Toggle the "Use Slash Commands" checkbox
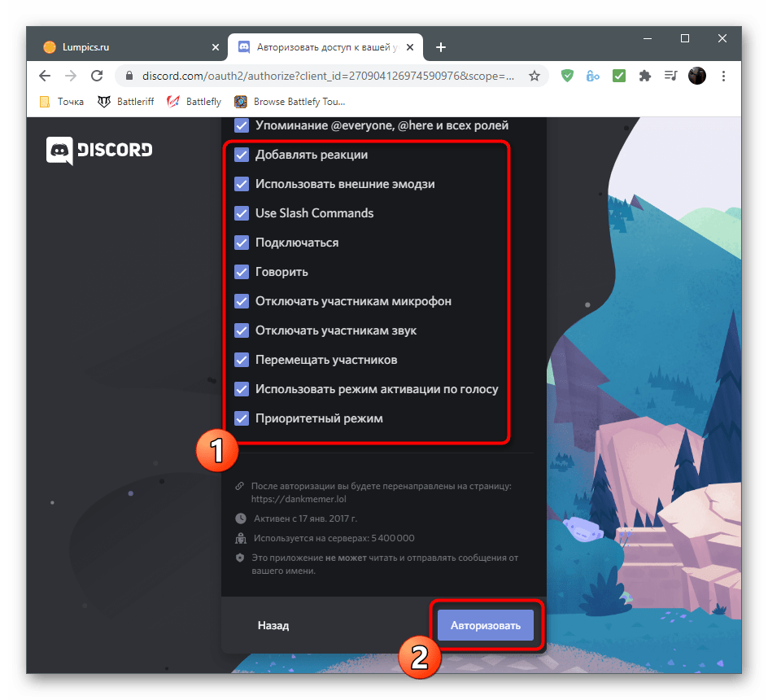This screenshot has height=700, width=768. click(242, 213)
